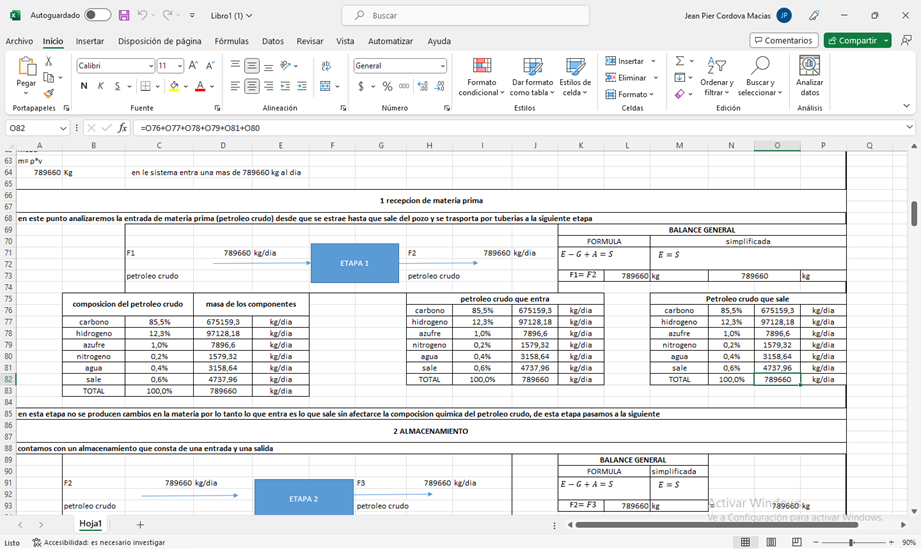921x549 pixels.
Task: Increase font size with the larger A
Action: (x=193, y=66)
